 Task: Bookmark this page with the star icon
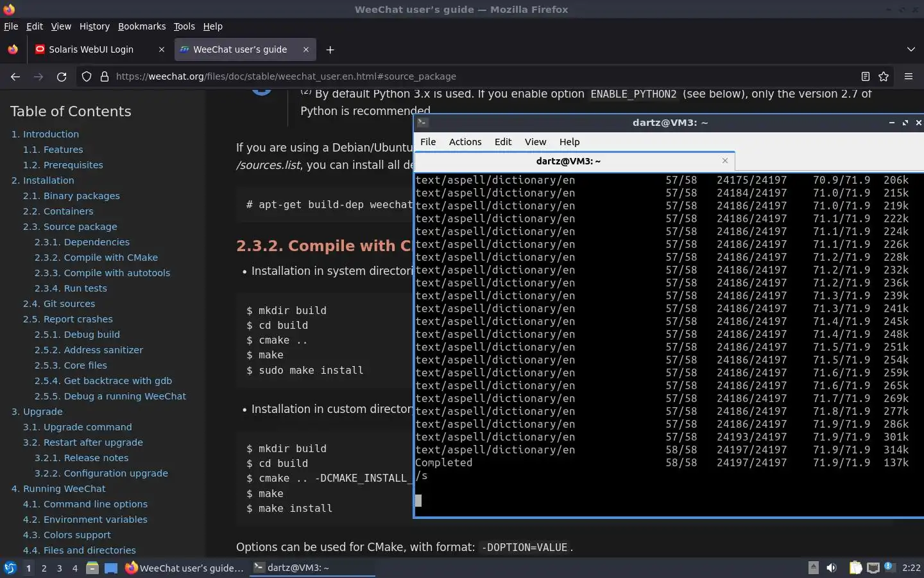(x=884, y=76)
